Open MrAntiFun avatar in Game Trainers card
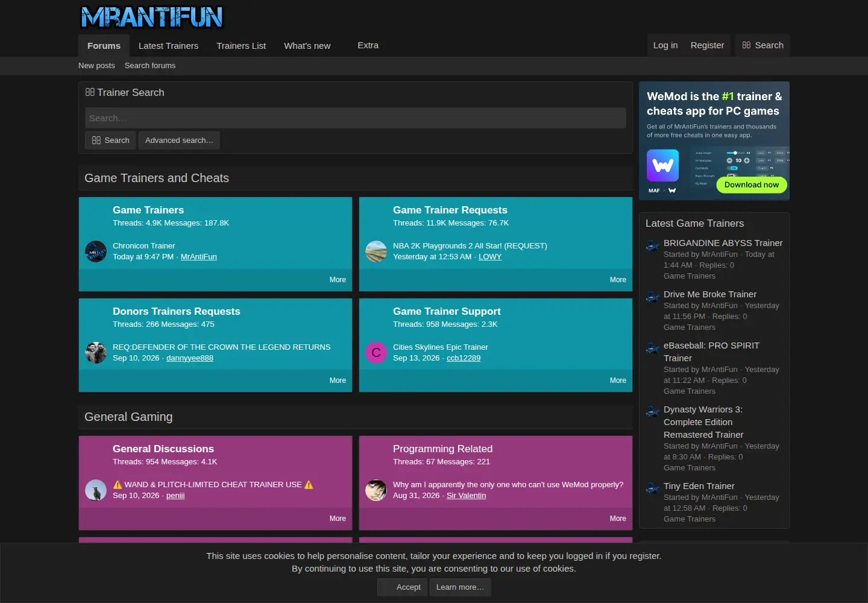This screenshot has height=603, width=868. (x=96, y=251)
